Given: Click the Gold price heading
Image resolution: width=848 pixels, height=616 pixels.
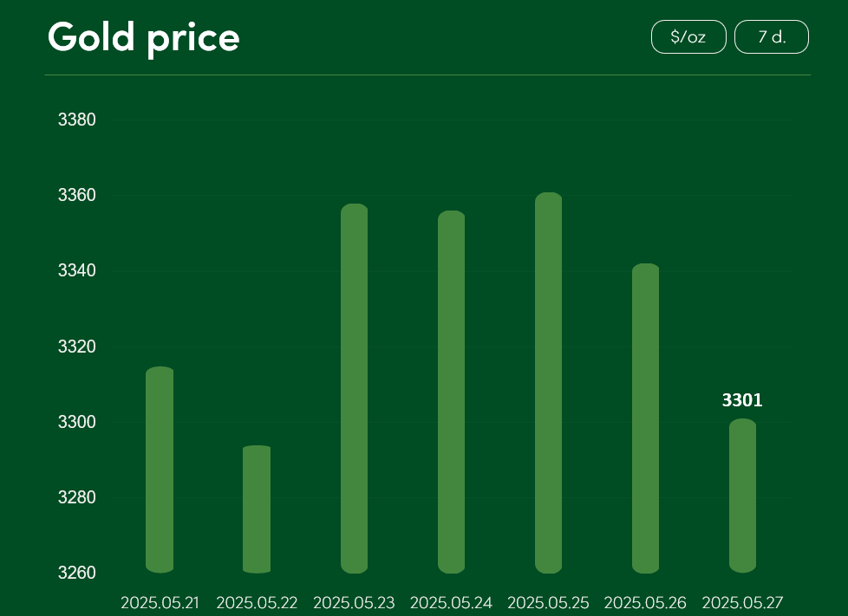Looking at the screenshot, I should coord(143,38).
